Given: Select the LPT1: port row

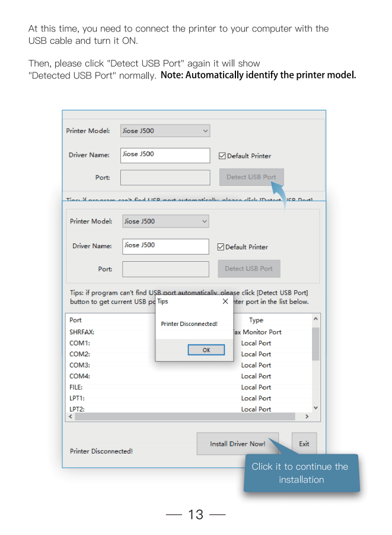Looking at the screenshot, I should (x=189, y=398).
